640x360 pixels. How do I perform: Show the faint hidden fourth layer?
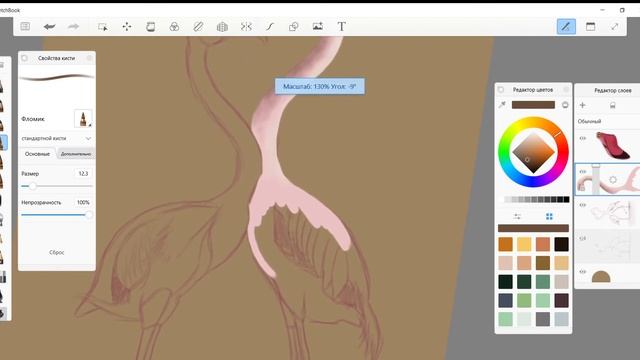coord(582,238)
